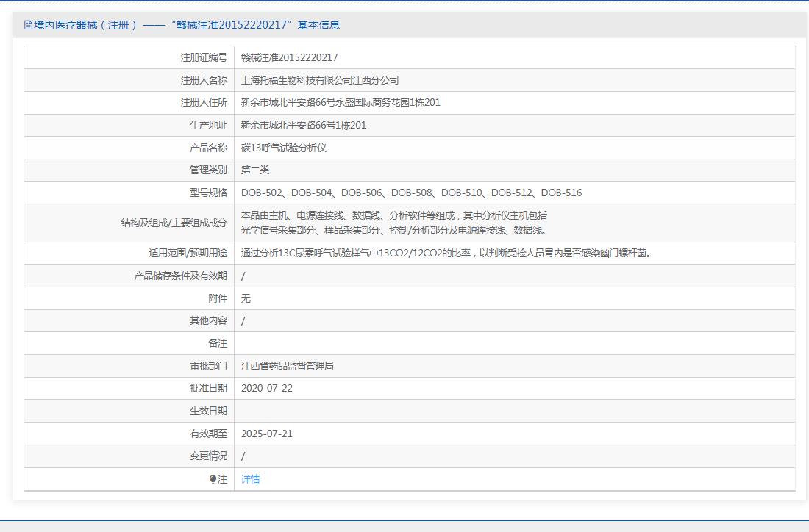Select product name 碳13呼气试验分析仪
Viewport: 809px width, 532px height.
pos(284,148)
